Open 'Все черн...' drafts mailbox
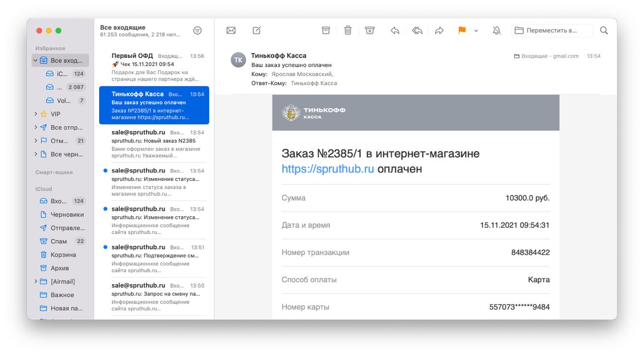The image size is (644, 355). (x=61, y=154)
